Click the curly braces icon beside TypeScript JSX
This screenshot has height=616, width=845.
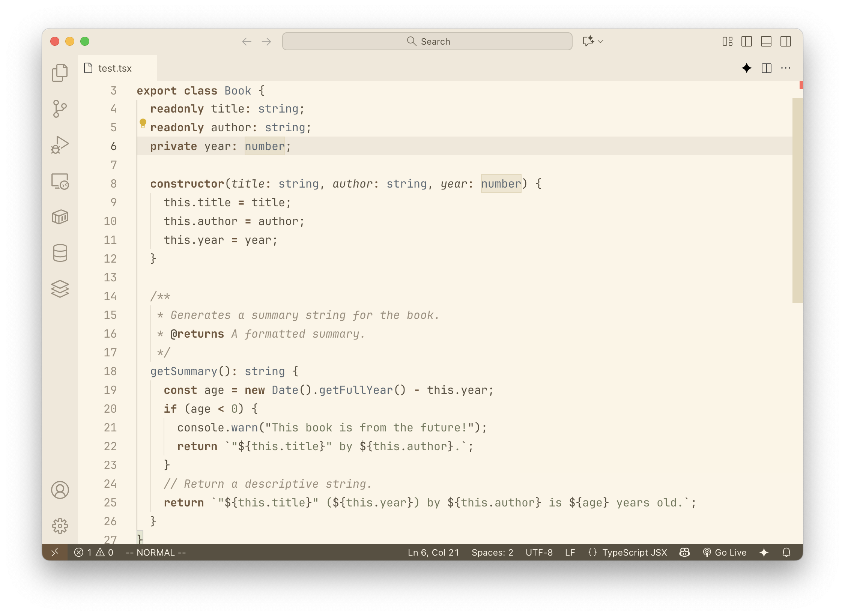[x=592, y=552]
